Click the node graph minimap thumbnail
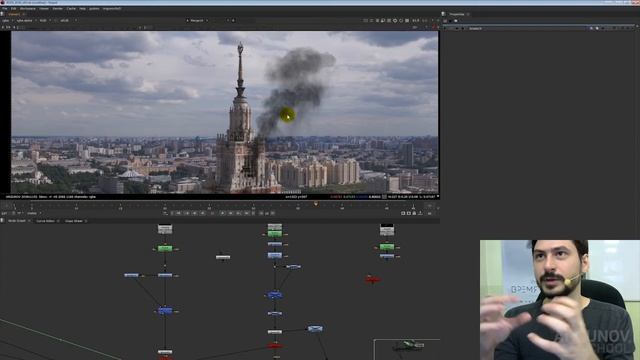640x360 pixels. [x=407, y=349]
